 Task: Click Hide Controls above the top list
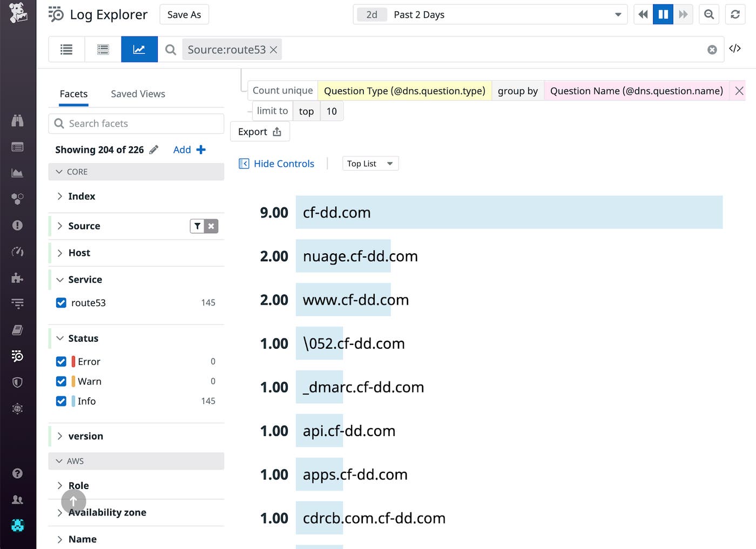276,164
